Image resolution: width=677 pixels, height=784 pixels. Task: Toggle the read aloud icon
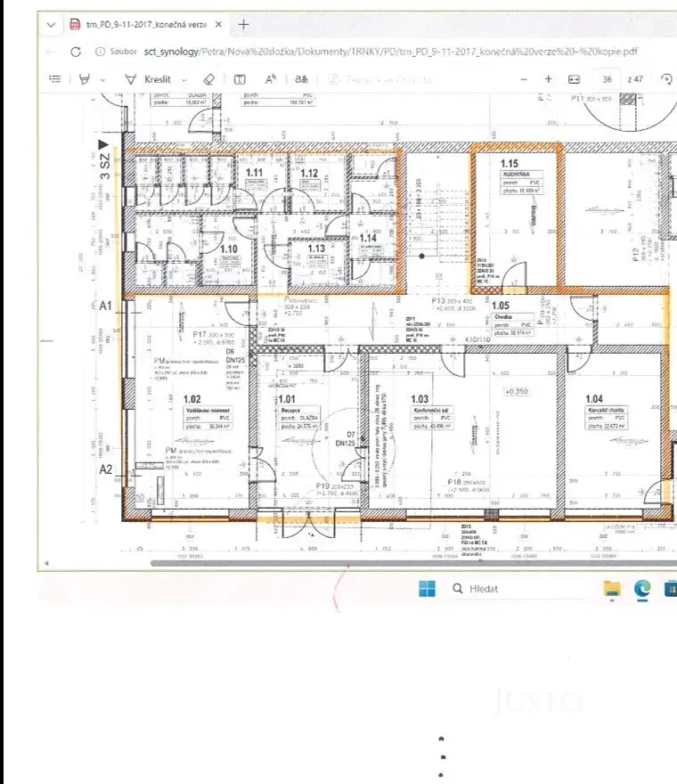point(270,79)
